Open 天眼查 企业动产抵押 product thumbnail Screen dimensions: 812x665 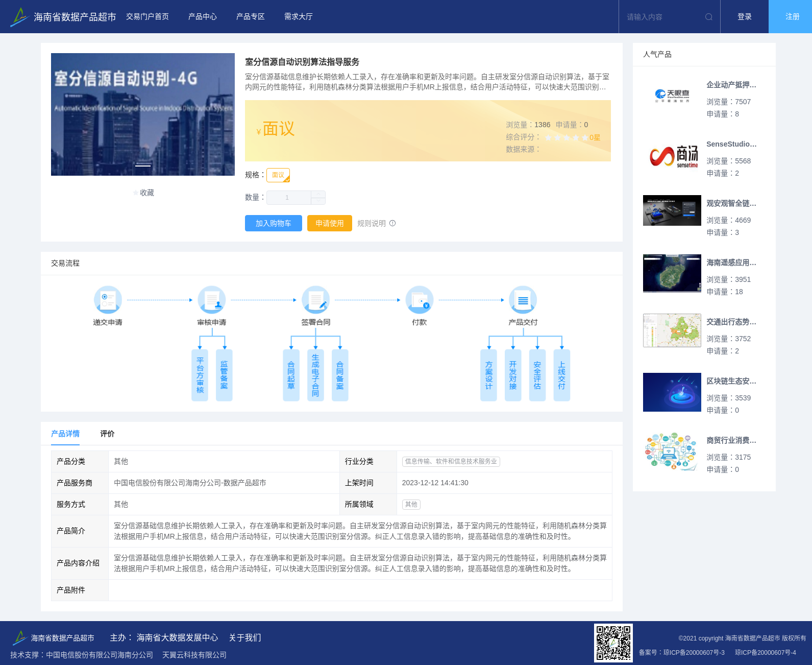pyautogui.click(x=672, y=96)
